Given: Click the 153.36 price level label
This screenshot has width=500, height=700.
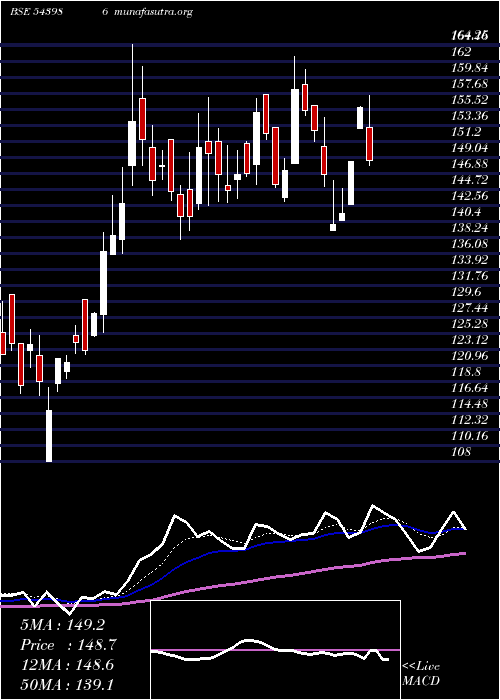Looking at the screenshot, I should pyautogui.click(x=469, y=116).
